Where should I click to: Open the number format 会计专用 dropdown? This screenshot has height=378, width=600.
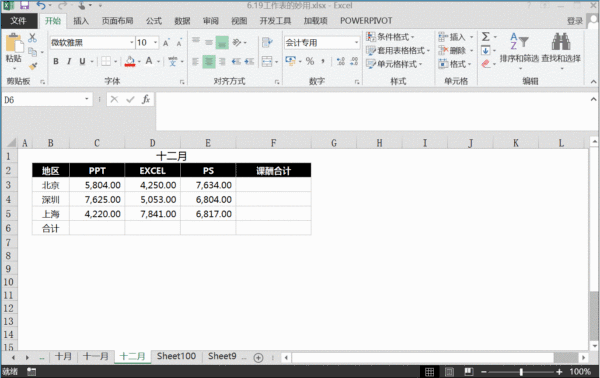[356, 42]
